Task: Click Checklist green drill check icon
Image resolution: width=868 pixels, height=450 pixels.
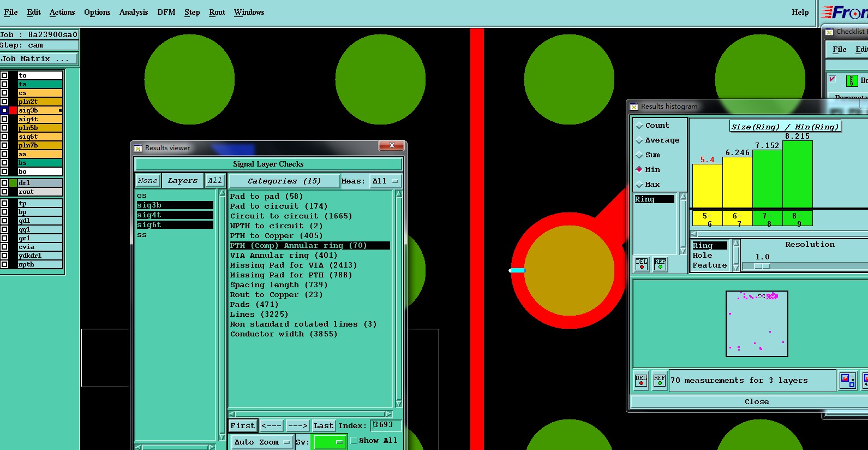Action: (852, 81)
